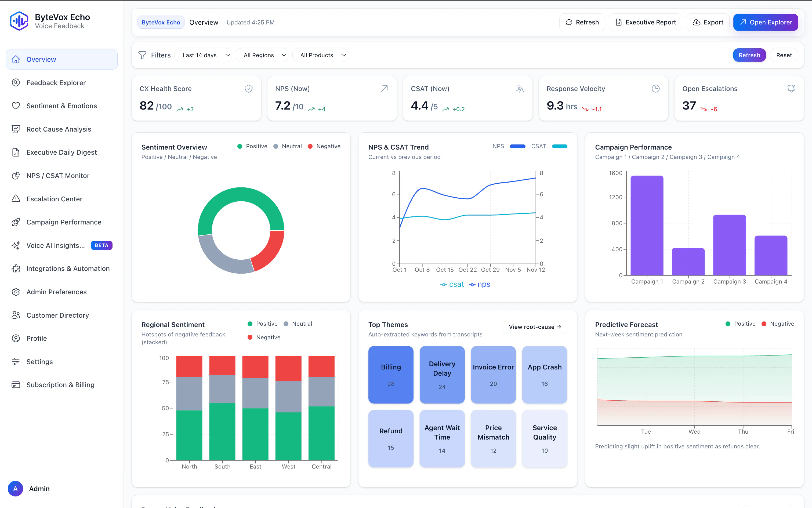Click the Feedback Explorer search icon
812x508 pixels.
16,83
